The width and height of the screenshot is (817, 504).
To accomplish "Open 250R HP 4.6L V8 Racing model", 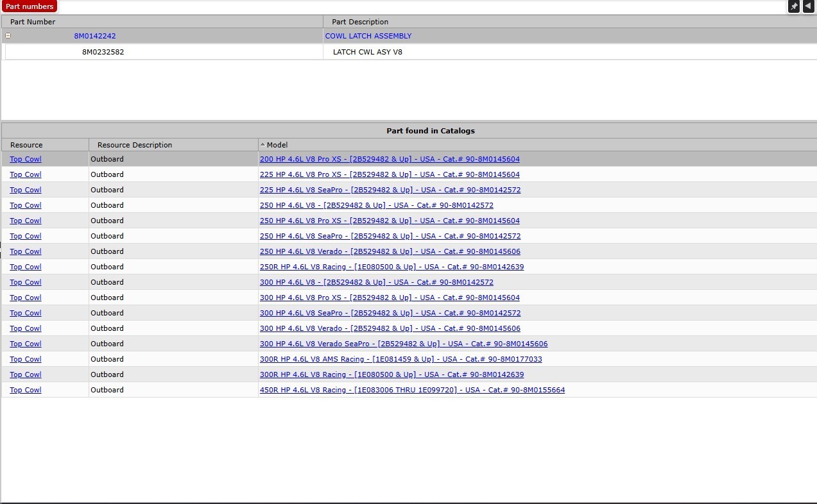I will coord(391,267).
